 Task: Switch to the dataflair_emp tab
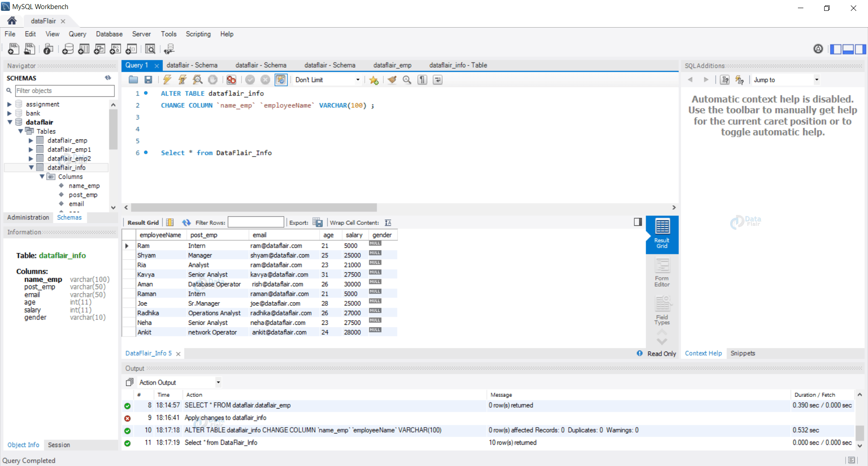tap(392, 65)
